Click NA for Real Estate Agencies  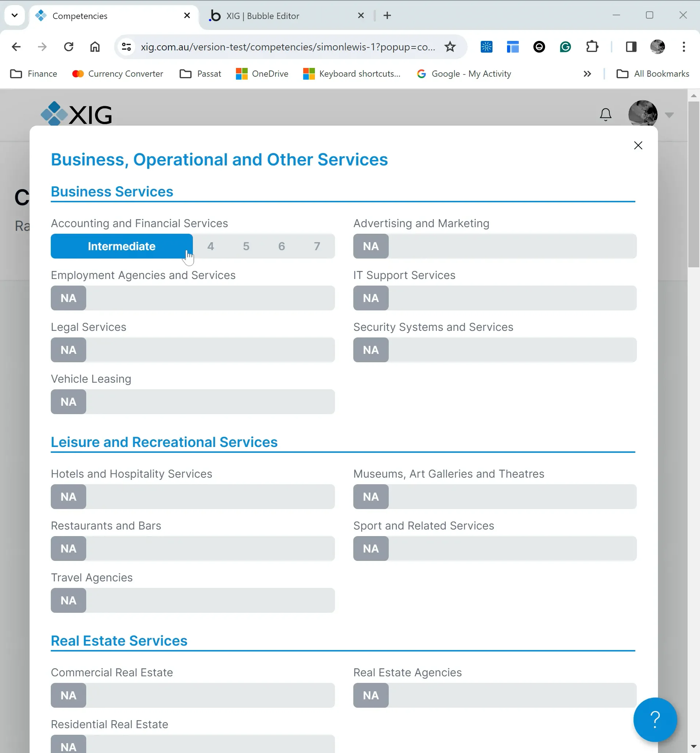(x=371, y=695)
